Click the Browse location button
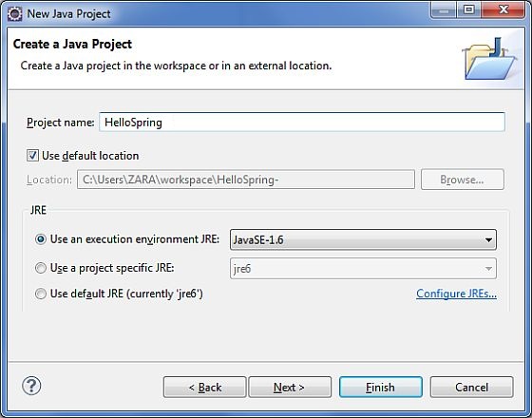 (463, 180)
